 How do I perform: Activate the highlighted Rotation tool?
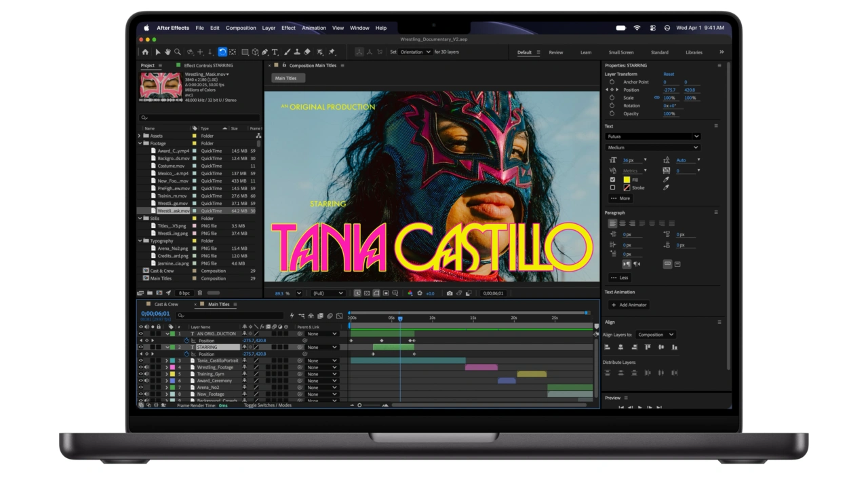pyautogui.click(x=222, y=52)
